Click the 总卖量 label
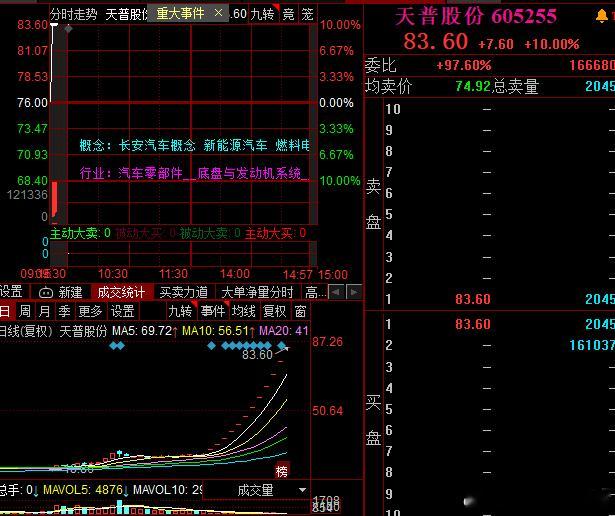The image size is (615, 516). 515,86
